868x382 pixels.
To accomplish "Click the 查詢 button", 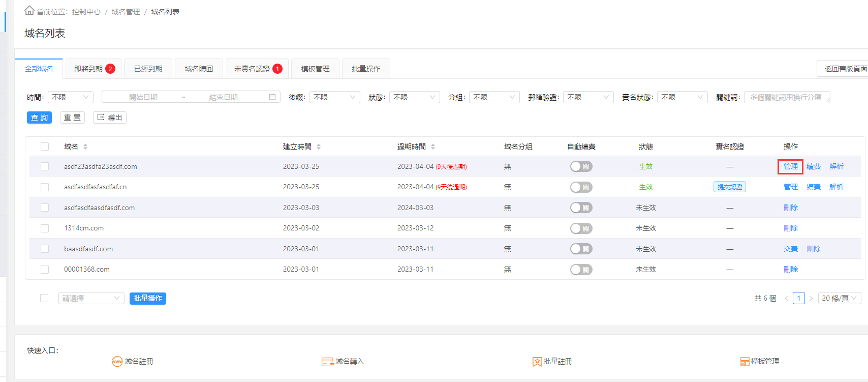I will click(39, 117).
